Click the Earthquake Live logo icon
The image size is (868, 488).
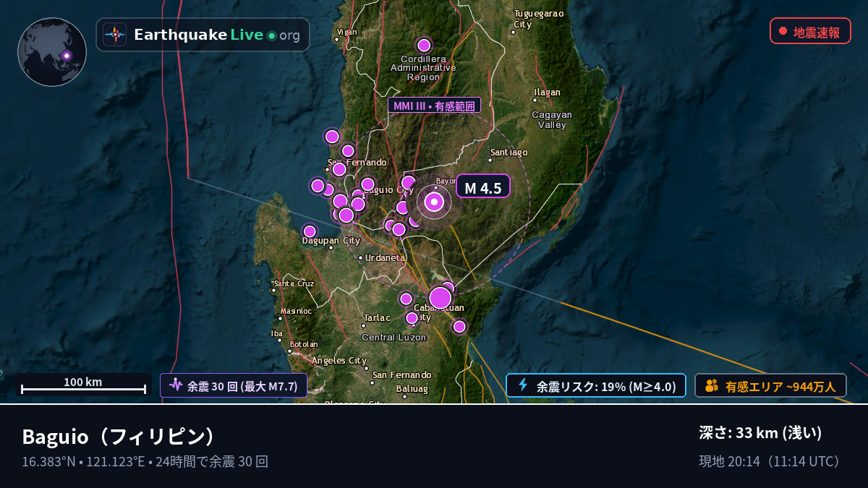(x=114, y=35)
